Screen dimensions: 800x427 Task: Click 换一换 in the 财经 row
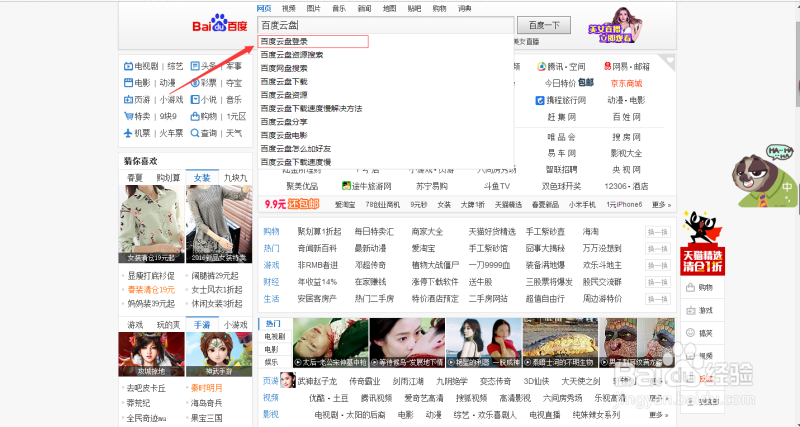(658, 282)
